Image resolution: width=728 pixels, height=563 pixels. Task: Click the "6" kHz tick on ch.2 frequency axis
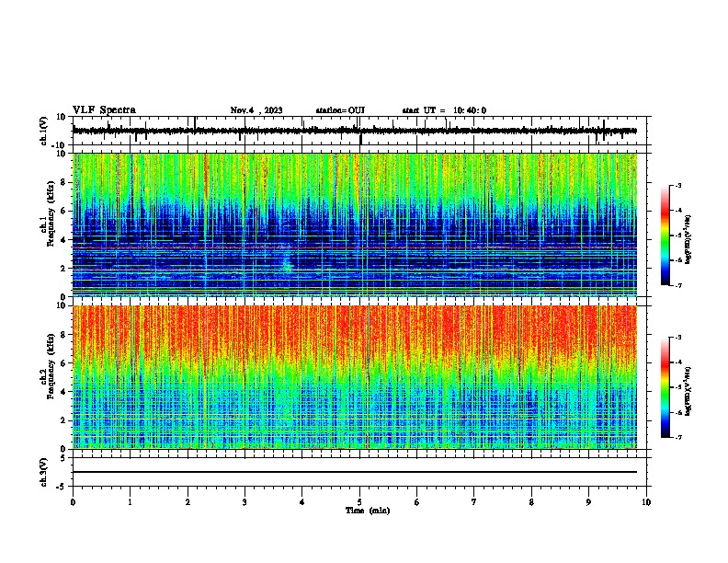(63, 363)
